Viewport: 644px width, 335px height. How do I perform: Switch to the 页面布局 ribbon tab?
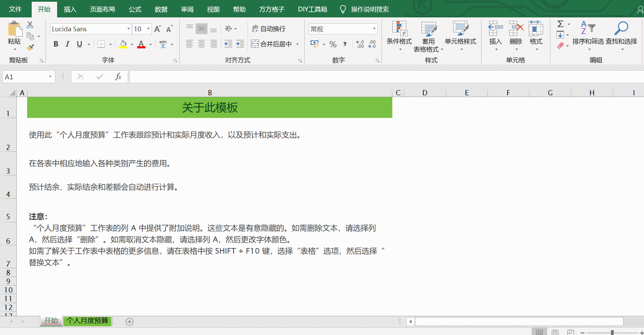click(x=102, y=9)
